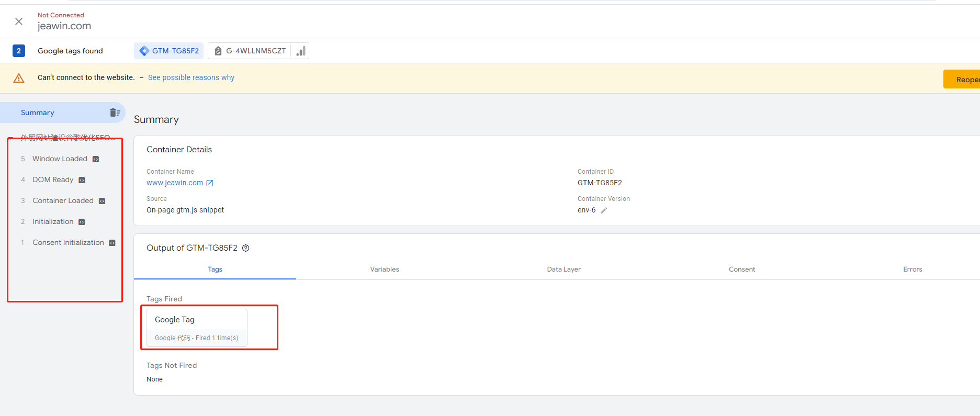Click code icon beside DOM Ready
Screen dimensions: 980x416
pos(82,180)
